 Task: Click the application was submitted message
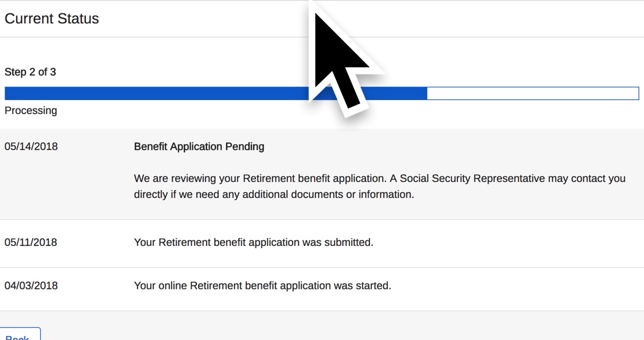pos(253,242)
